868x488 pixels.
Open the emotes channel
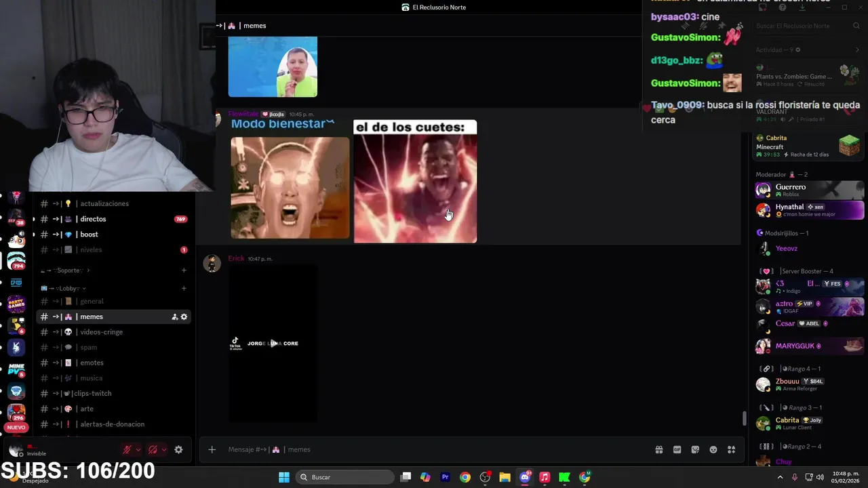click(x=114, y=363)
